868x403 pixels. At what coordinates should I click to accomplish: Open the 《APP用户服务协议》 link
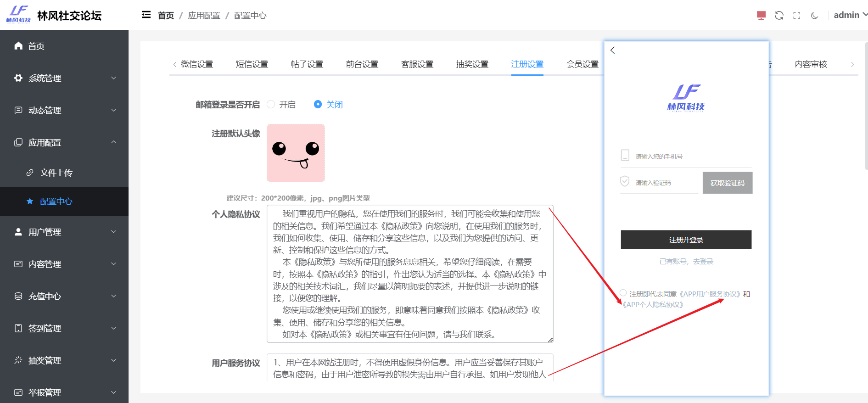point(710,294)
